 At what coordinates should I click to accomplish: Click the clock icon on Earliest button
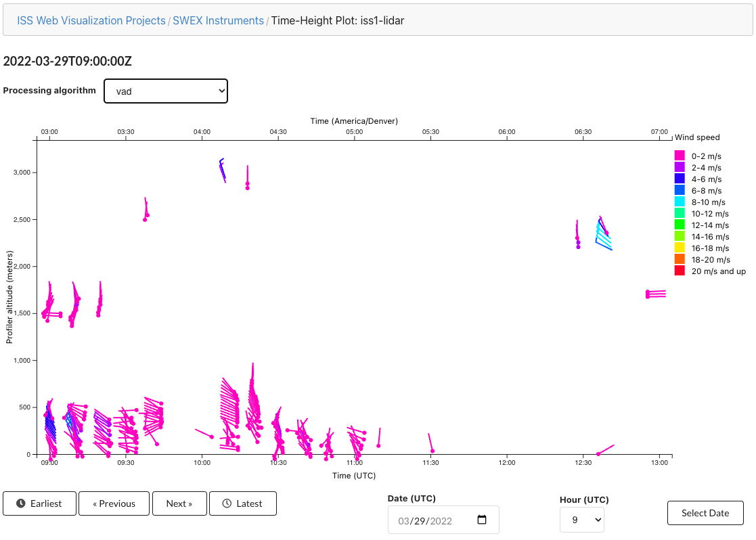[x=21, y=503]
